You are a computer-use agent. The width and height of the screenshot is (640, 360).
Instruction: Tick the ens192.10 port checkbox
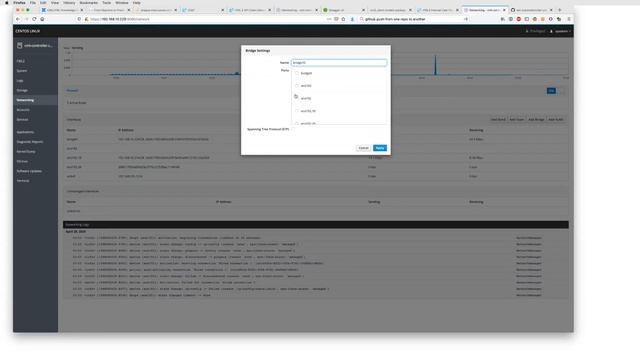(x=297, y=111)
